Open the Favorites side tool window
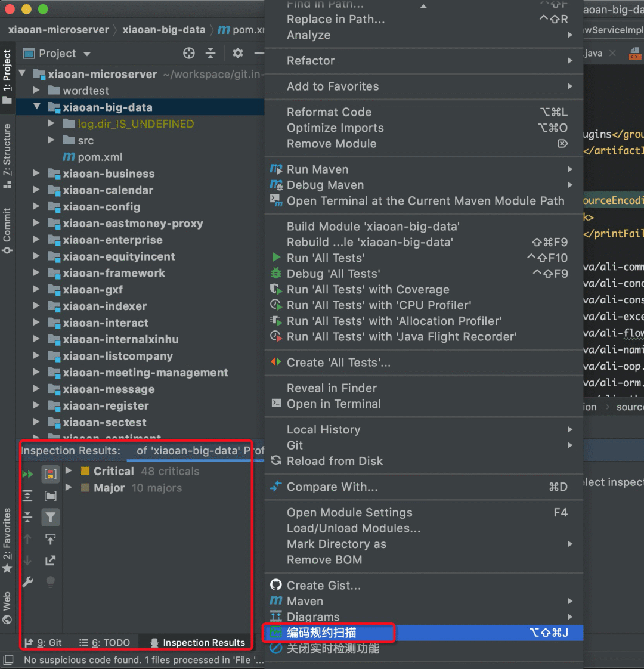Viewport: 644px width, 669px height. point(7,541)
